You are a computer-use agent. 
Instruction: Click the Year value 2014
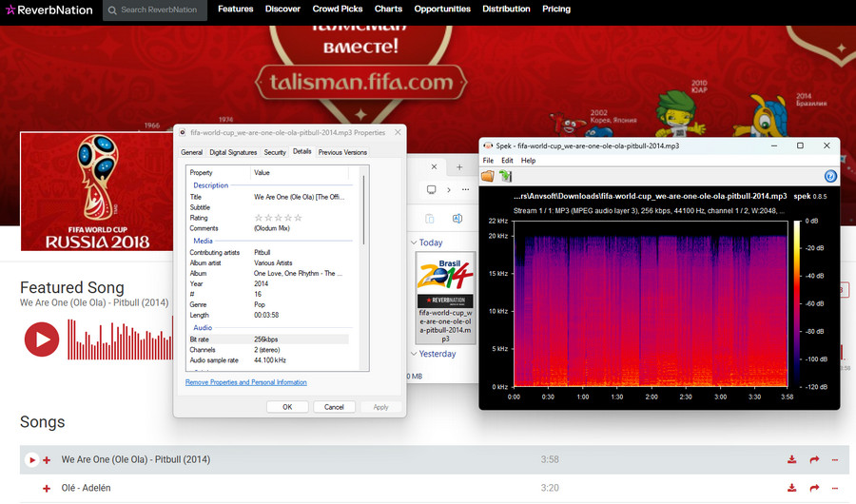[x=261, y=283]
